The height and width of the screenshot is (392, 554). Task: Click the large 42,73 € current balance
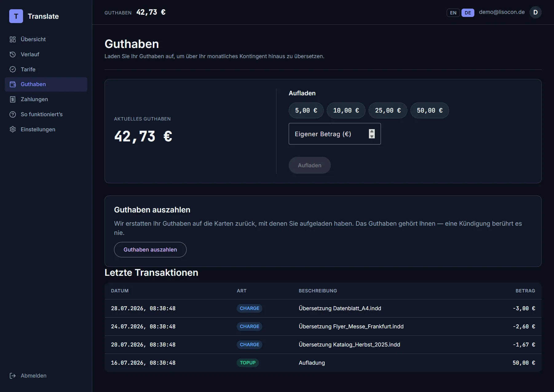pos(143,136)
